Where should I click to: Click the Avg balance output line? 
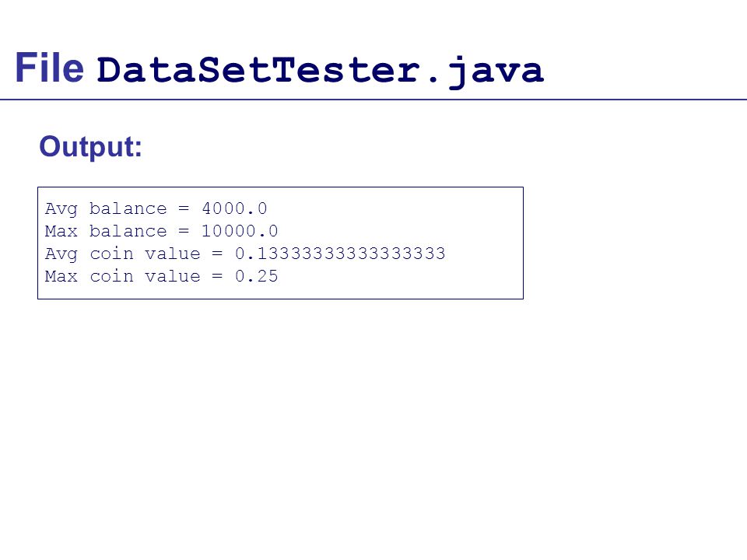156,208
